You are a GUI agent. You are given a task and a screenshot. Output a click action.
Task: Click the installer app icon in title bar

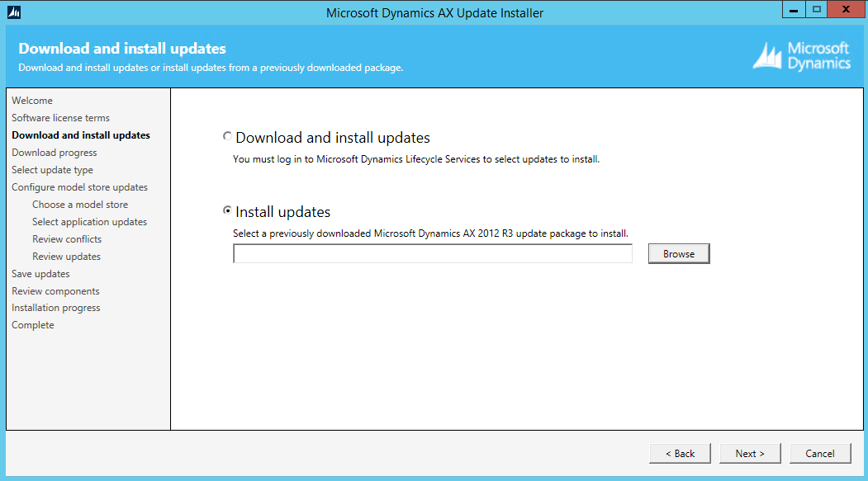click(14, 12)
